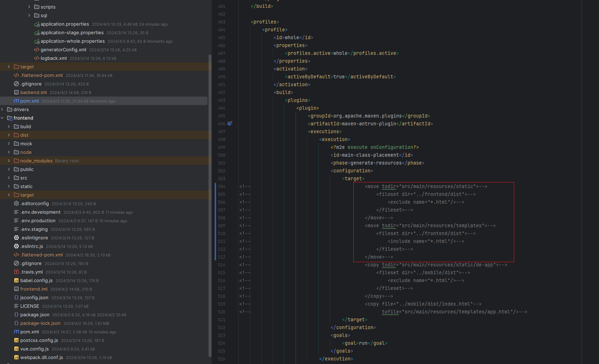Click the generatorConfig.xml file icon
This screenshot has height=364, width=599.
point(37,50)
